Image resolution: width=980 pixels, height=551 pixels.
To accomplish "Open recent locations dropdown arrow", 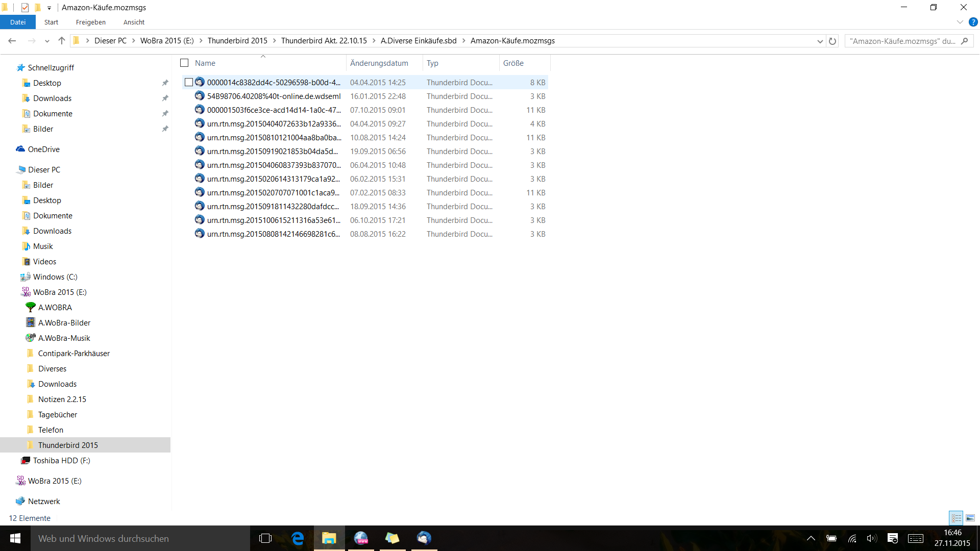I will (x=47, y=41).
